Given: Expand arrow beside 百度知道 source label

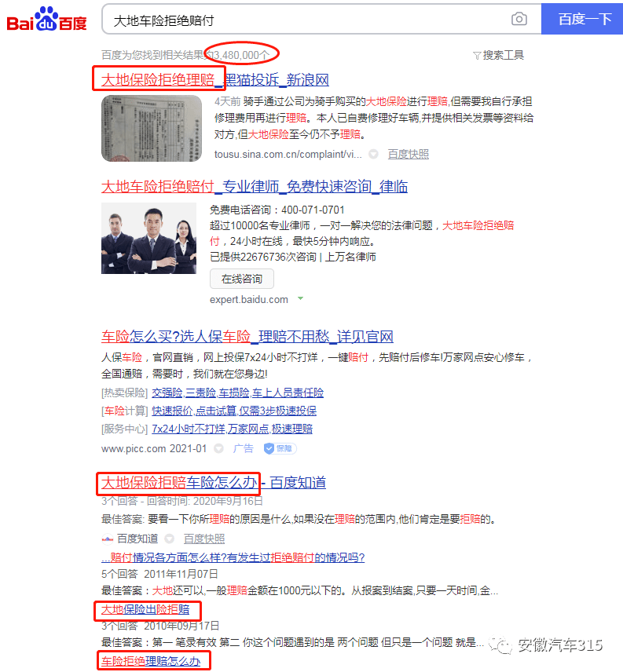Looking at the screenshot, I should [x=170, y=539].
